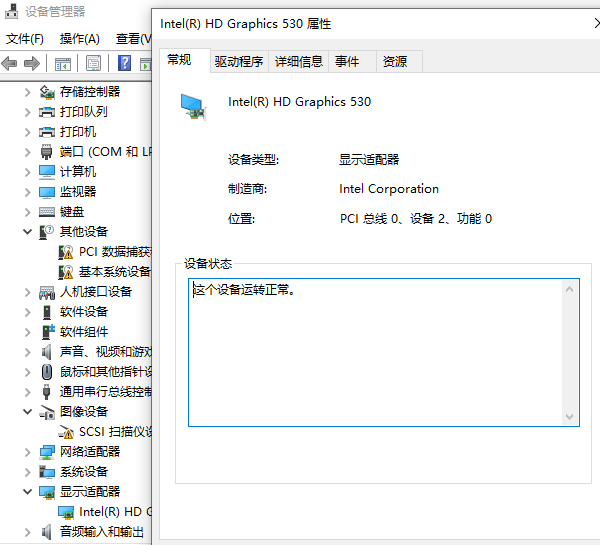Click the 计算机 monitor icon

point(47,172)
